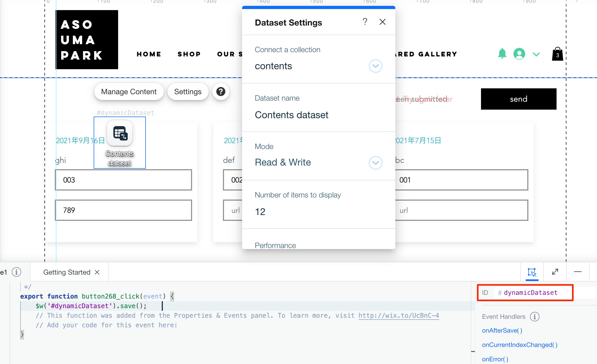Viewport: 597px width, 364px height.
Task: Expand the Connect a collection dropdown
Action: (375, 66)
